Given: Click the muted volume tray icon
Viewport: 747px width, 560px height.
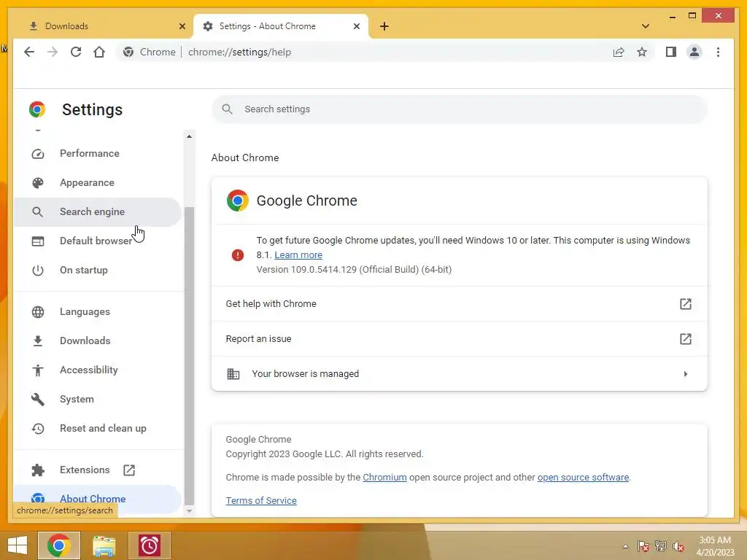Looking at the screenshot, I should click(678, 546).
